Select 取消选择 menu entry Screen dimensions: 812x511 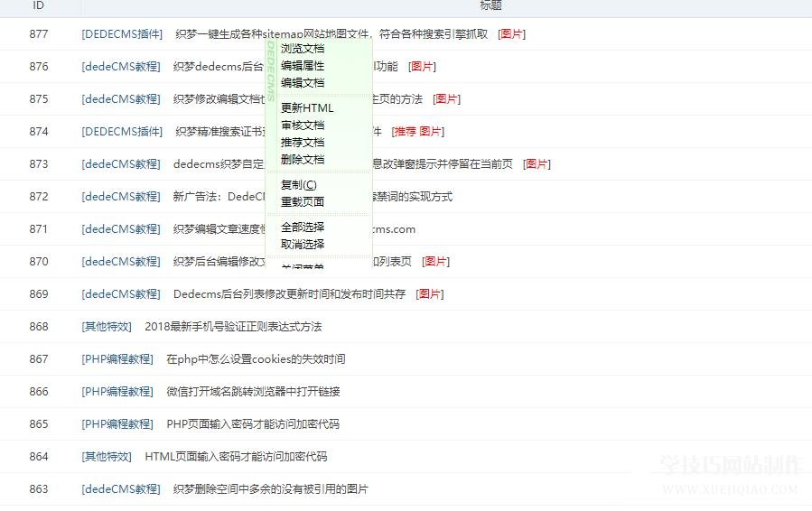coord(303,245)
